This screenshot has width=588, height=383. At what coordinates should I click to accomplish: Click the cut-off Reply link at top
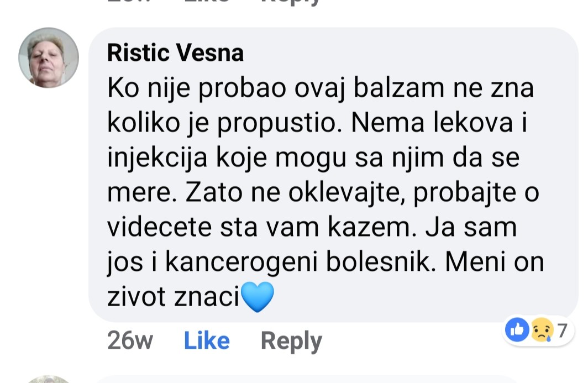coord(291,2)
